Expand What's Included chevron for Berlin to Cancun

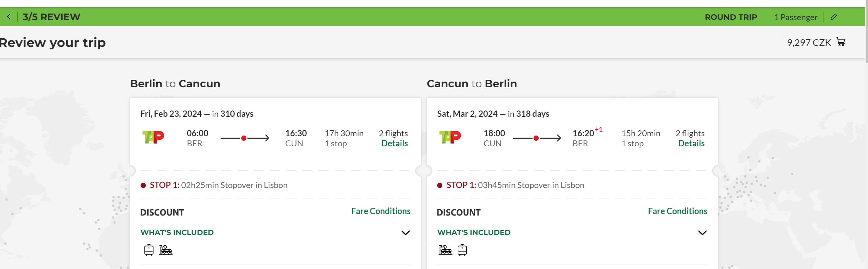click(x=405, y=233)
